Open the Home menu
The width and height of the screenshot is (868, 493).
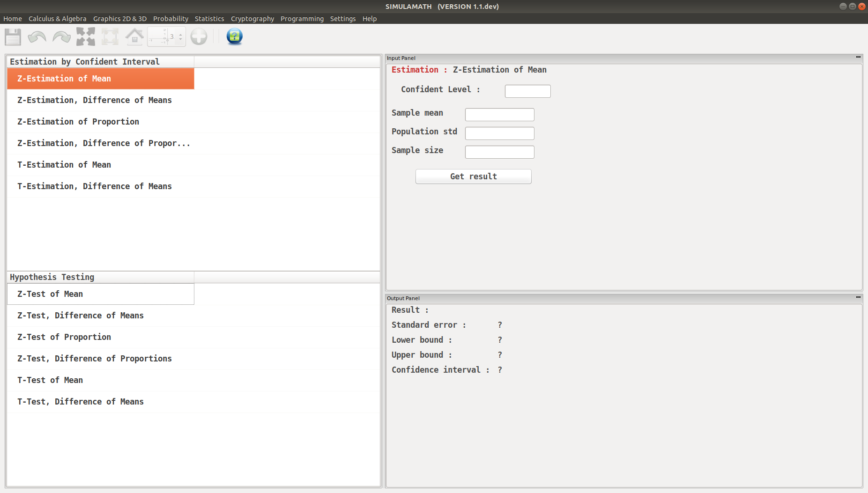pos(13,19)
